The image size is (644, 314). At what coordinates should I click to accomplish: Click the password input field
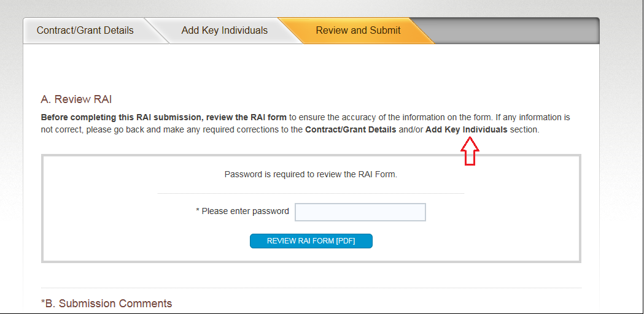pyautogui.click(x=360, y=212)
